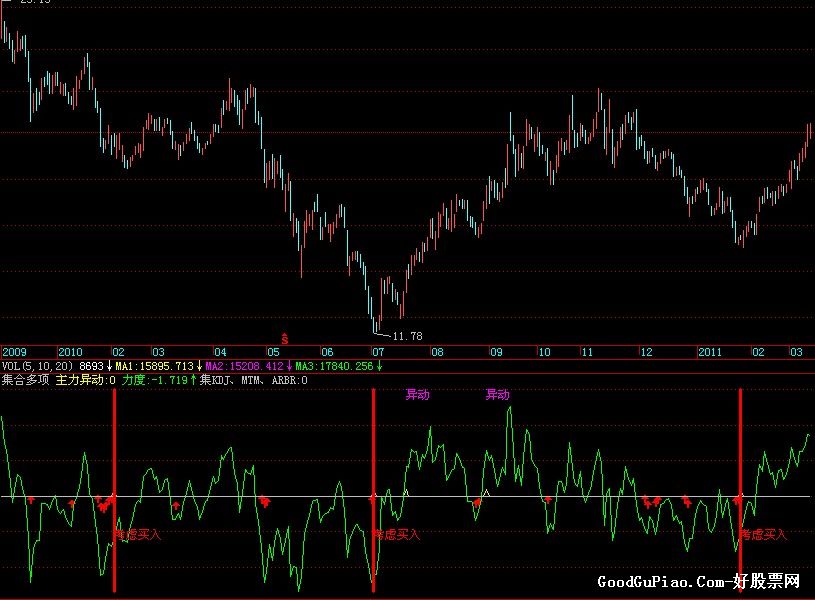Jump to month 12 on timeline
This screenshot has width=815, height=600.
(646, 353)
